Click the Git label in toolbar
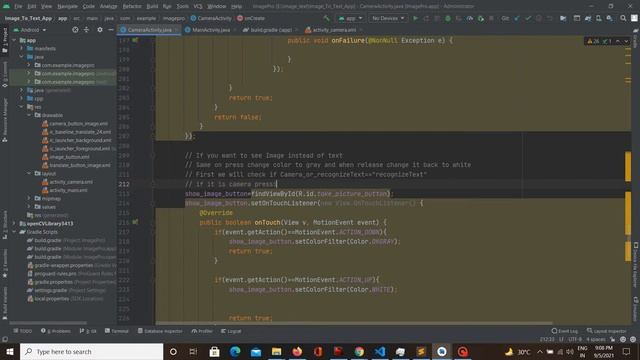The image size is (640, 360). pyautogui.click(x=505, y=18)
